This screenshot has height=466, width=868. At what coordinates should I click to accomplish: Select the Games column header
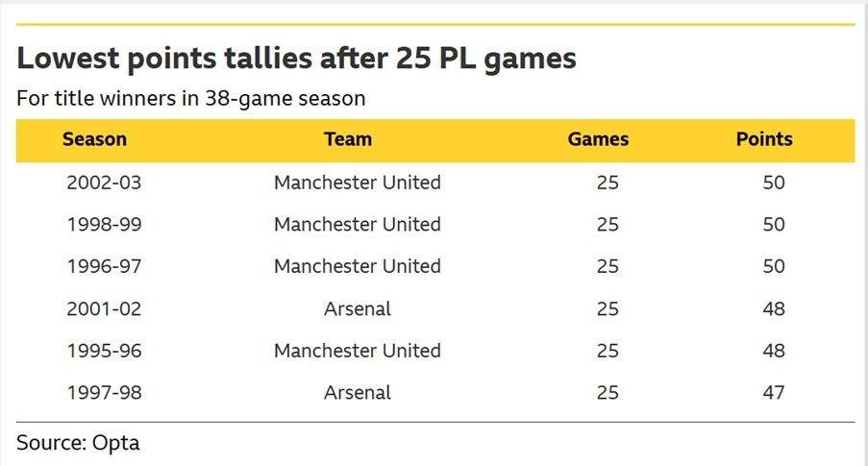coord(598,139)
